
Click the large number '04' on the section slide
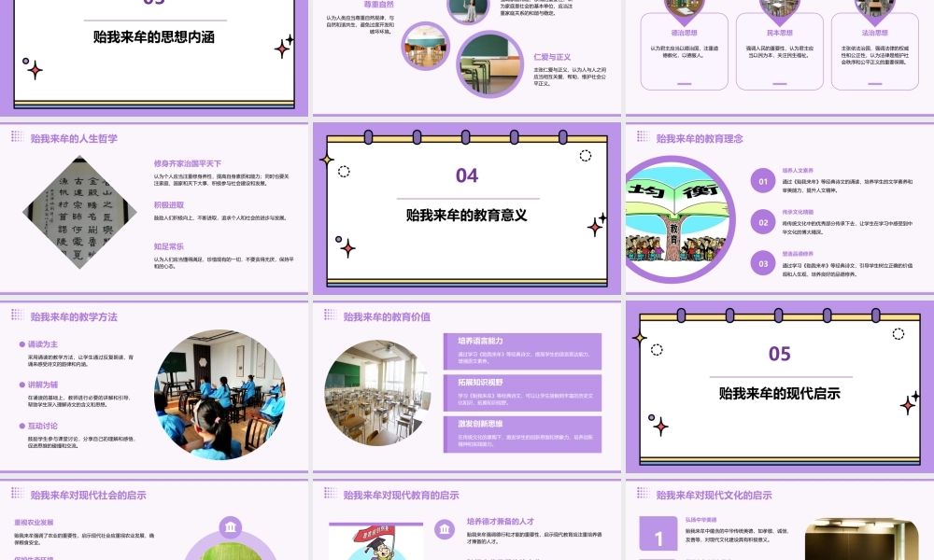click(467, 175)
